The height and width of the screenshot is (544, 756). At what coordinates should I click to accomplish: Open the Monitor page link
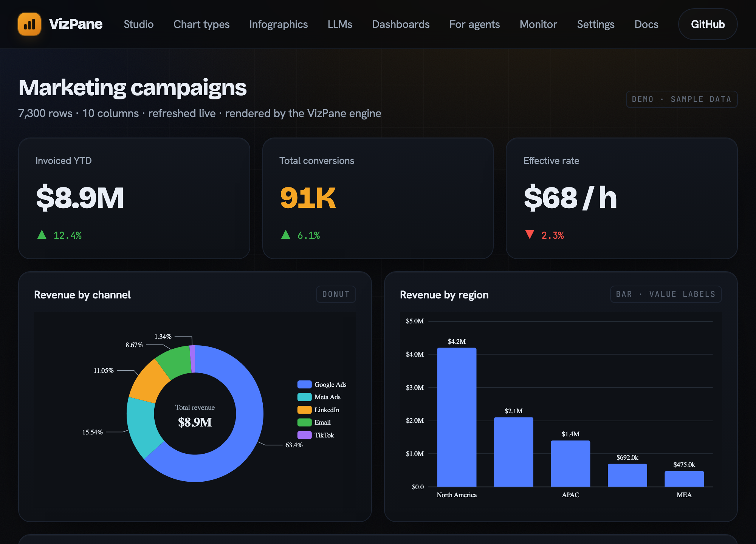click(538, 24)
